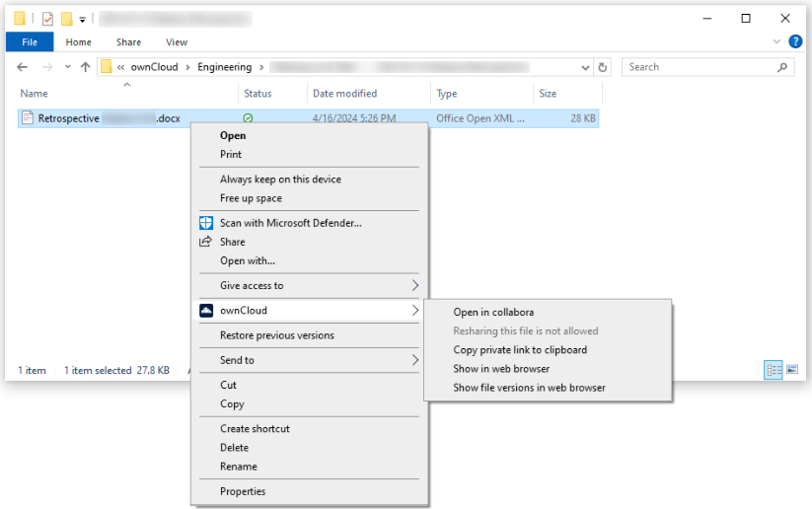812x509 pixels.
Task: Click the blue File button
Action: pos(30,42)
